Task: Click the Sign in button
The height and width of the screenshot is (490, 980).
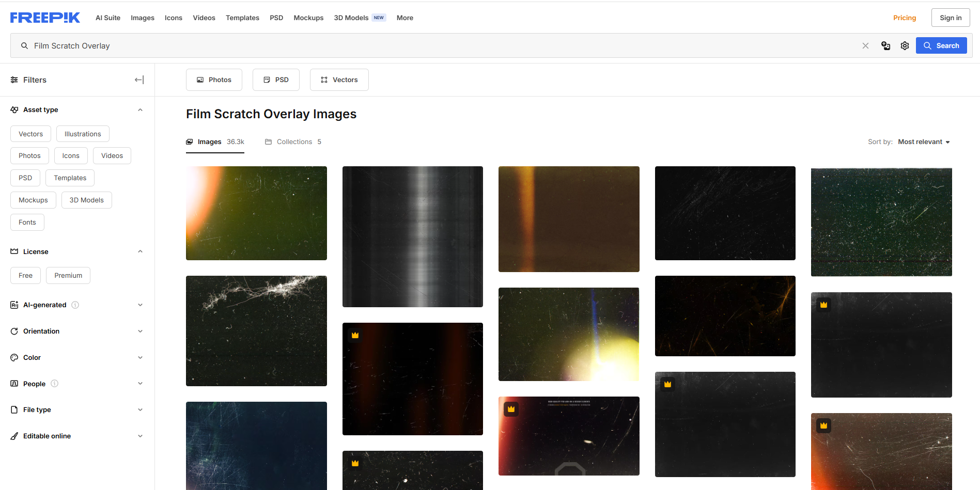Action: [951, 18]
